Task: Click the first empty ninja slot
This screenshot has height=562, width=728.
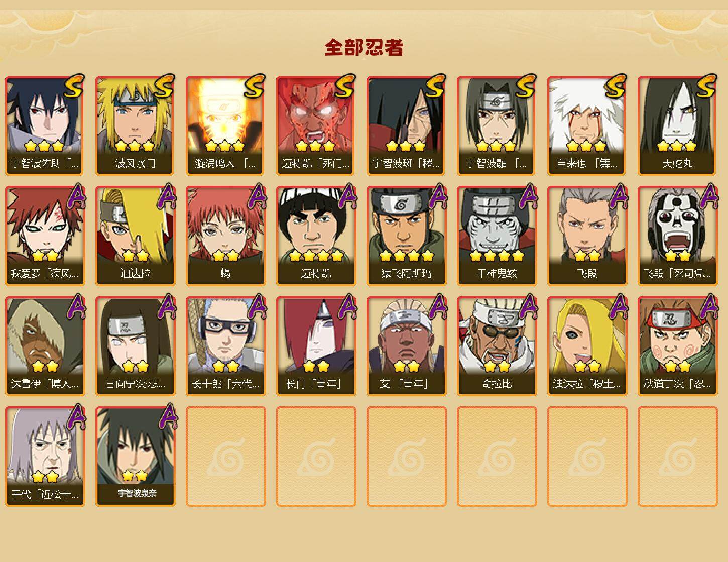Action: (x=225, y=457)
